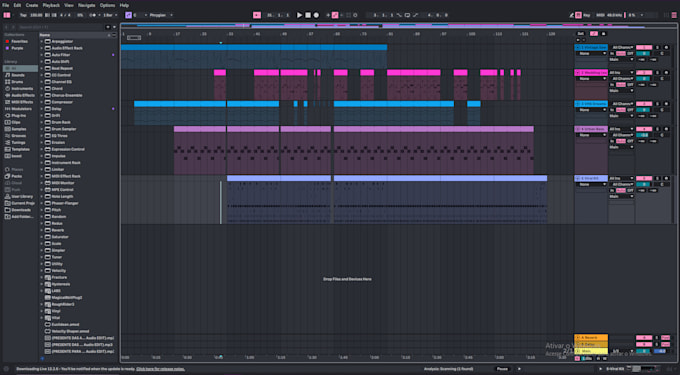
Task: Open the Phrygian scale dropdown
Action: pyautogui.click(x=161, y=15)
